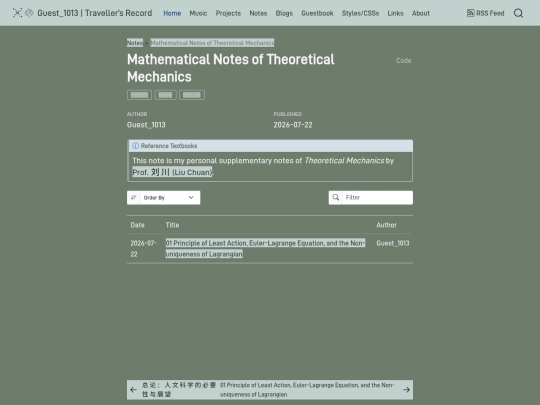Click the published date 2026-07-22 under PUBLISHED
Viewport: 540px width, 405px height.
(293, 125)
